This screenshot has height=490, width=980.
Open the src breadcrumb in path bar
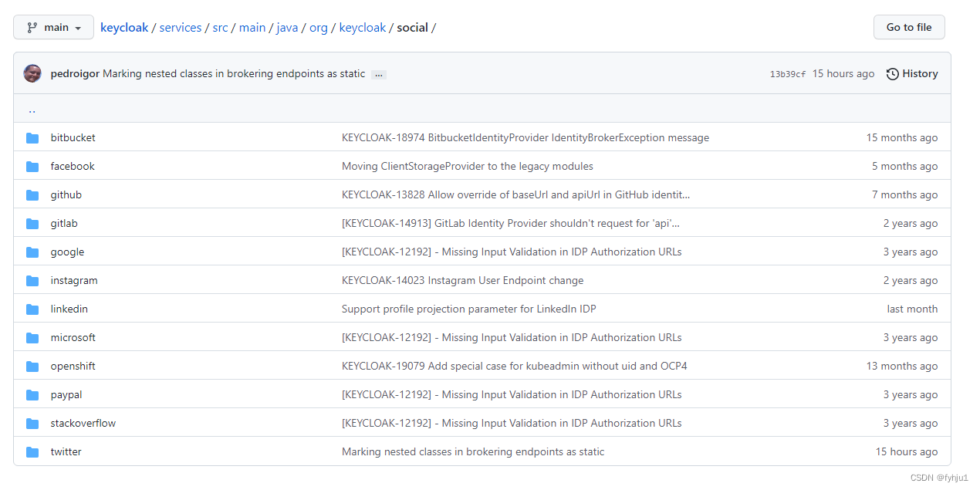coord(220,27)
